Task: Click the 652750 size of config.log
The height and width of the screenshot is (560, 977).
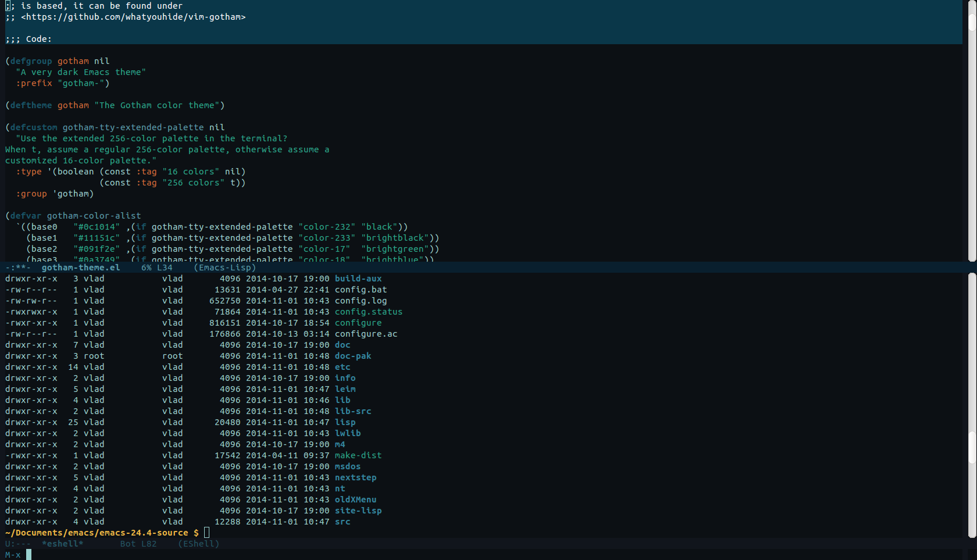Action: (x=225, y=301)
